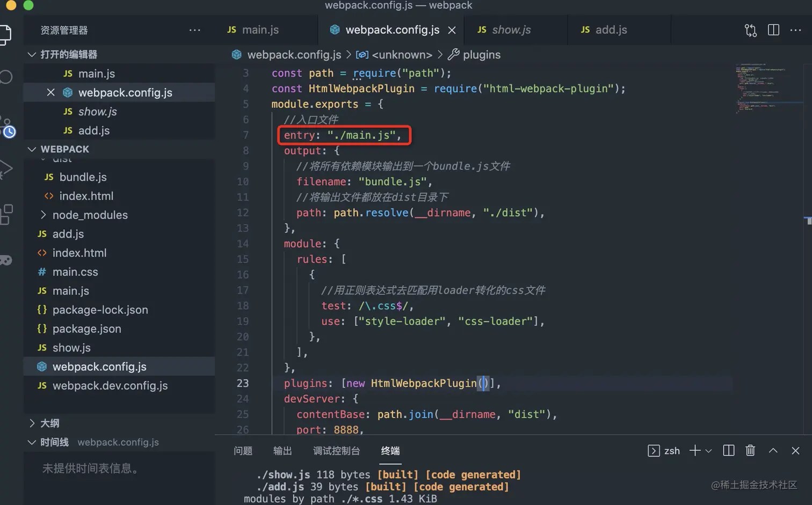812x505 pixels.
Task: Click the port: 8888 code line
Action: pyautogui.click(x=330, y=430)
